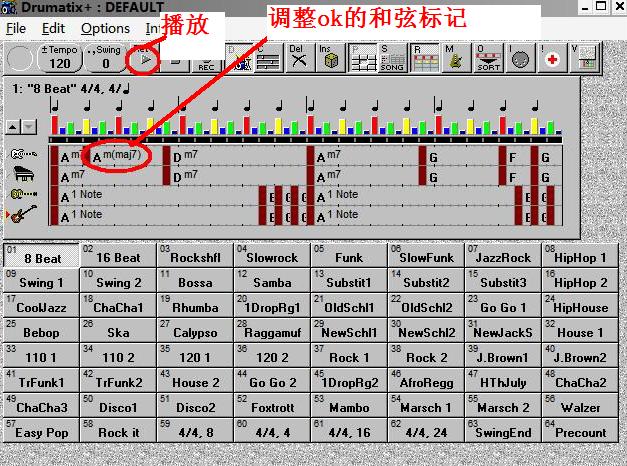This screenshot has height=466, width=627.
Task: Click the red cross ! icon
Action: coord(553,58)
